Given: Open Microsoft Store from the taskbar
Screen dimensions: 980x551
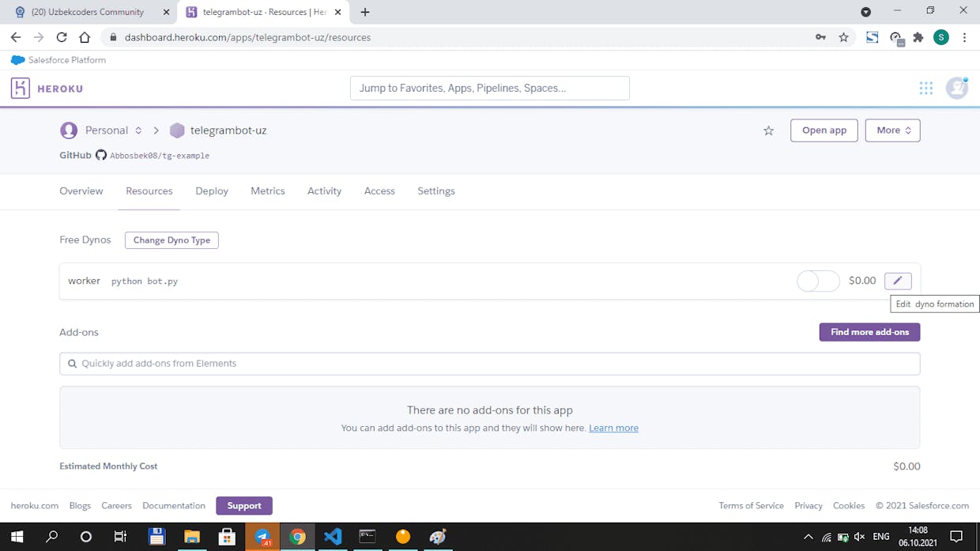Looking at the screenshot, I should [227, 537].
